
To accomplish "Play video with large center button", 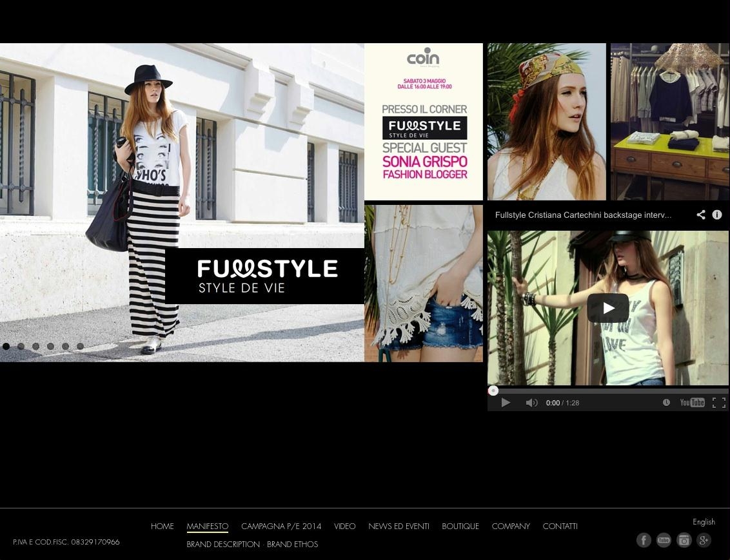I will click(607, 308).
